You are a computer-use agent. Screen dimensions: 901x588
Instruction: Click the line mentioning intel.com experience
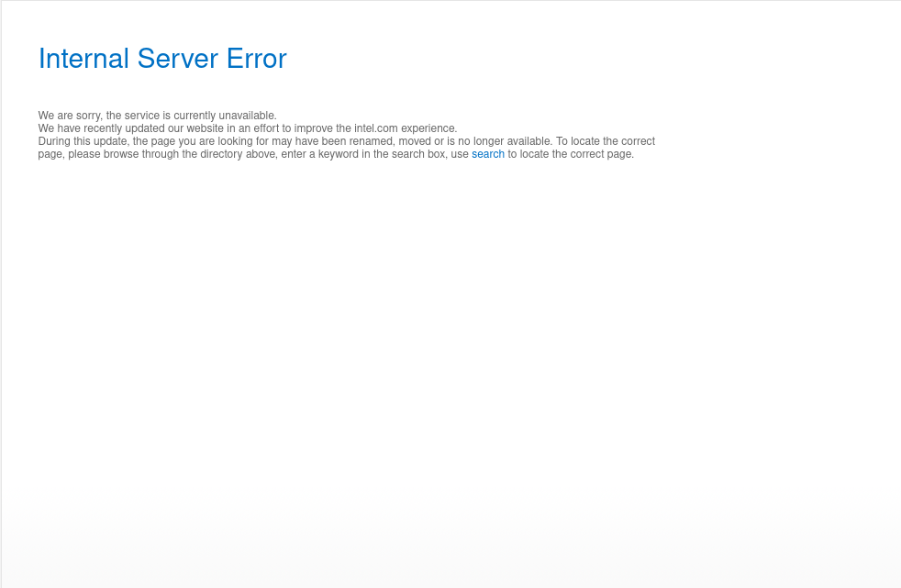click(x=248, y=128)
